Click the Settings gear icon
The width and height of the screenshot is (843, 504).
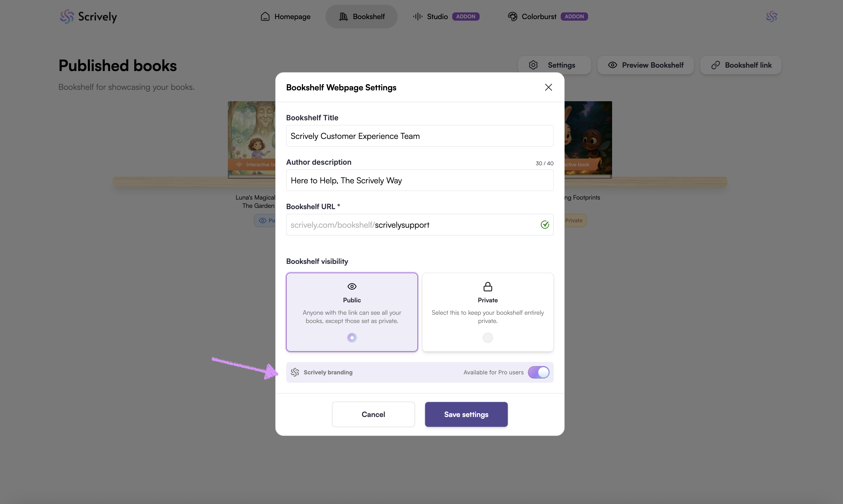pos(533,65)
